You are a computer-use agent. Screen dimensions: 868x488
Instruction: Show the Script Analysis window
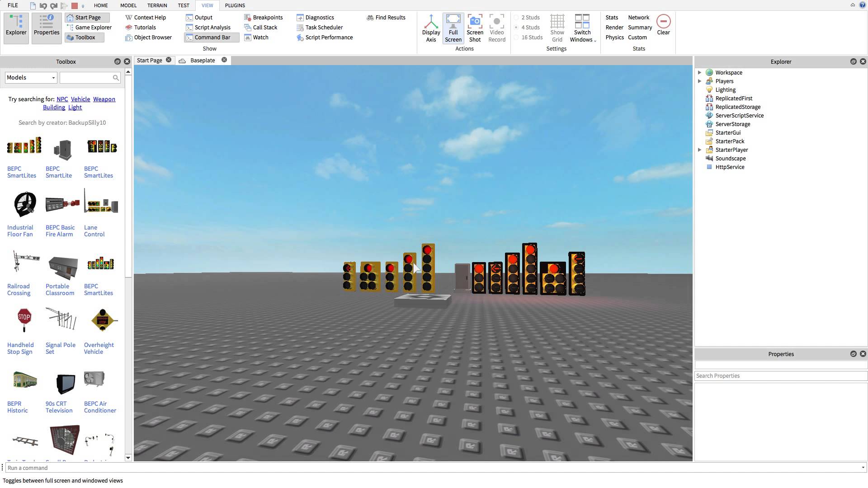pyautogui.click(x=208, y=28)
